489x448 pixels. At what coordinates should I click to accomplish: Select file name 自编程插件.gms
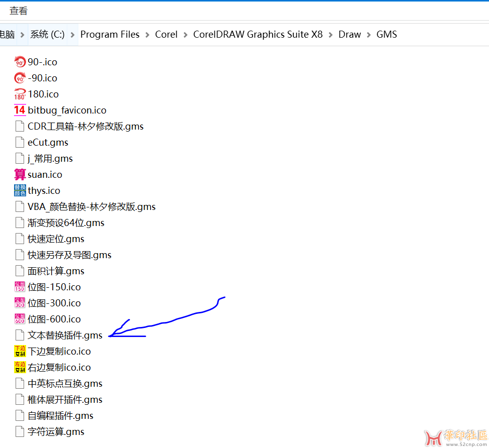tap(61, 415)
